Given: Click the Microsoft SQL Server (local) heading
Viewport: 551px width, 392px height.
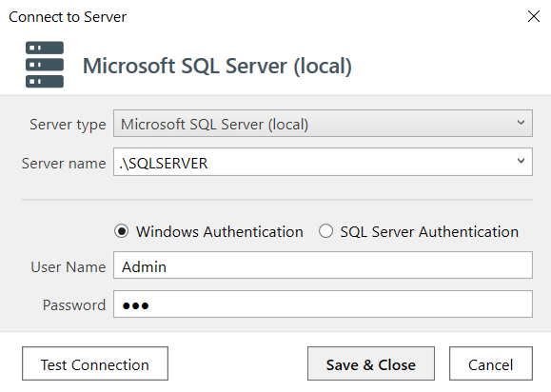Looking at the screenshot, I should (217, 66).
